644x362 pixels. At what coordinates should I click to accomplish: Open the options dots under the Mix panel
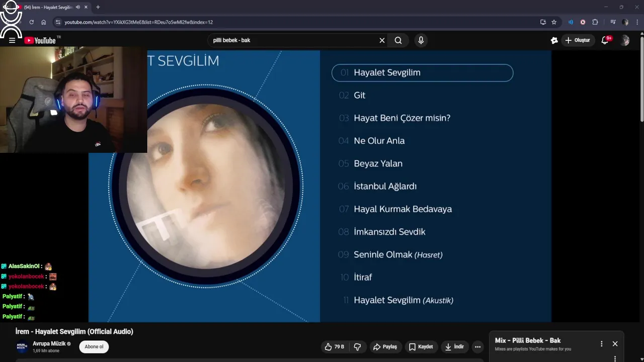point(615,358)
